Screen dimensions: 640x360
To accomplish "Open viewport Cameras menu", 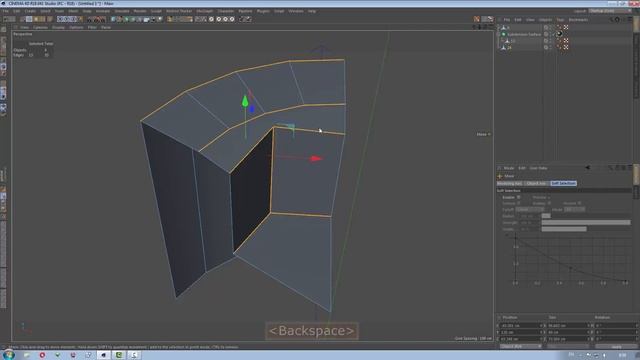I will click(40, 27).
